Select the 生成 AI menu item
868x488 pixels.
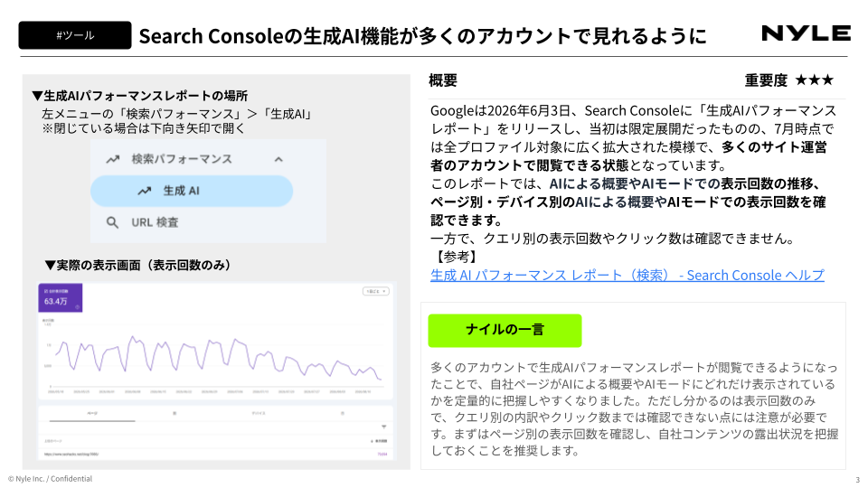pyautogui.click(x=192, y=191)
